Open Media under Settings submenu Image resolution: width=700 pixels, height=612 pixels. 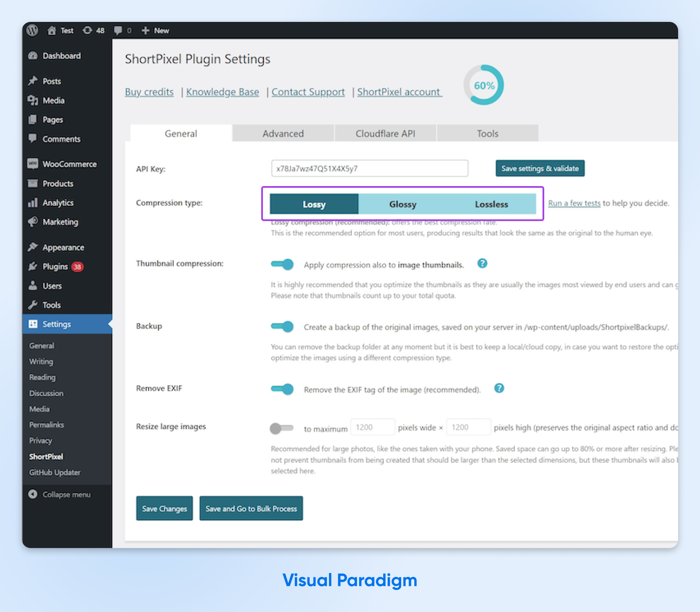click(x=39, y=409)
